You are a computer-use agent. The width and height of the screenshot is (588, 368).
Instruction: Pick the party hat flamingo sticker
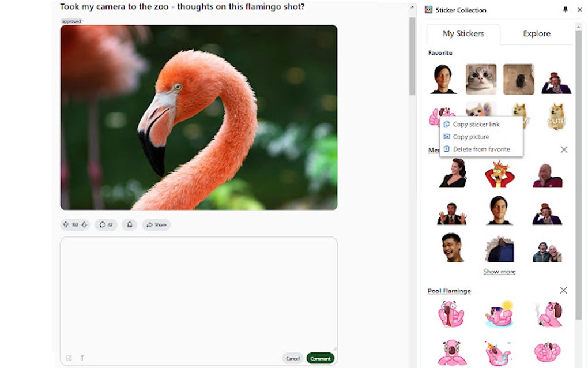click(x=499, y=354)
